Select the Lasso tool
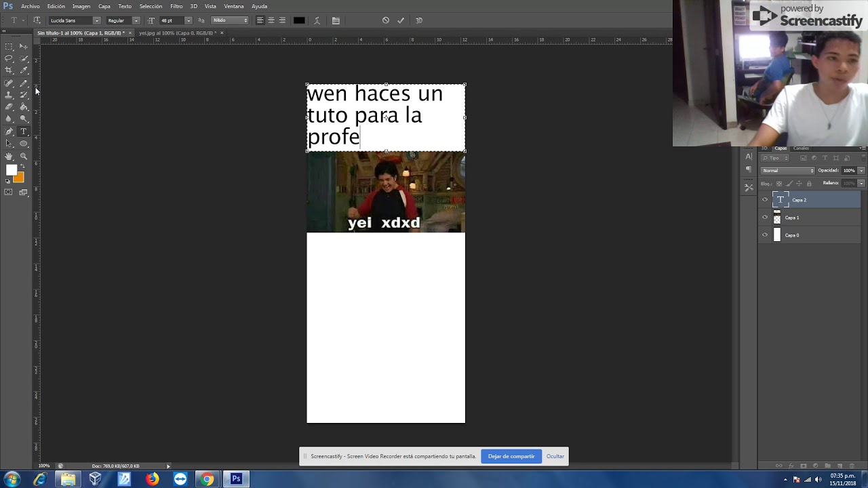This screenshot has height=488, width=868. click(9, 58)
